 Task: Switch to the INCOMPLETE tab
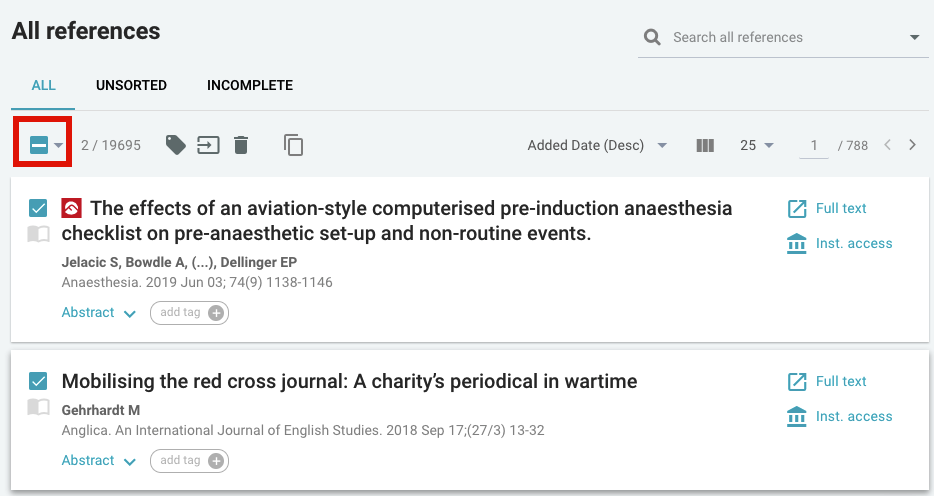(x=250, y=85)
